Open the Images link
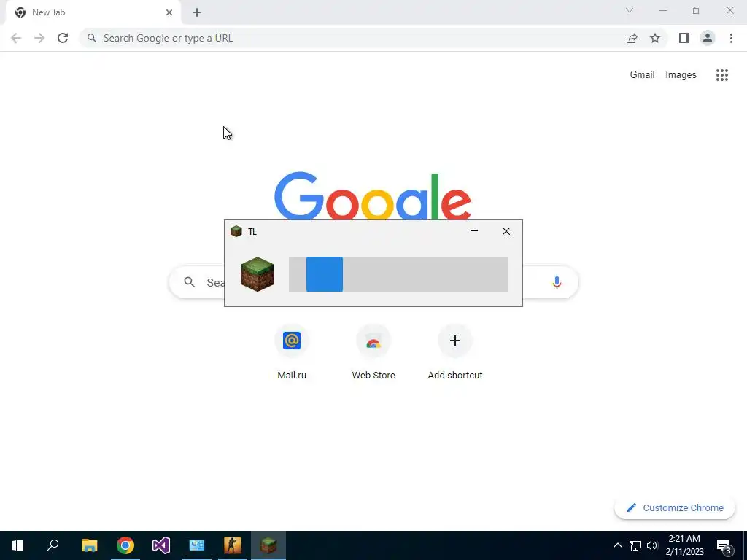Image resolution: width=747 pixels, height=560 pixels. coord(681,75)
